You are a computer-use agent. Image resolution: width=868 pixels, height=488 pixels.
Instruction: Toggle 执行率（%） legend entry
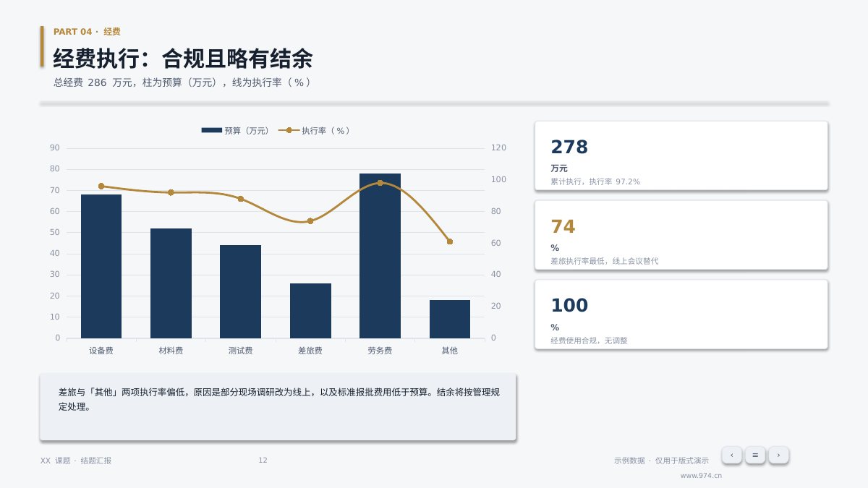point(315,131)
